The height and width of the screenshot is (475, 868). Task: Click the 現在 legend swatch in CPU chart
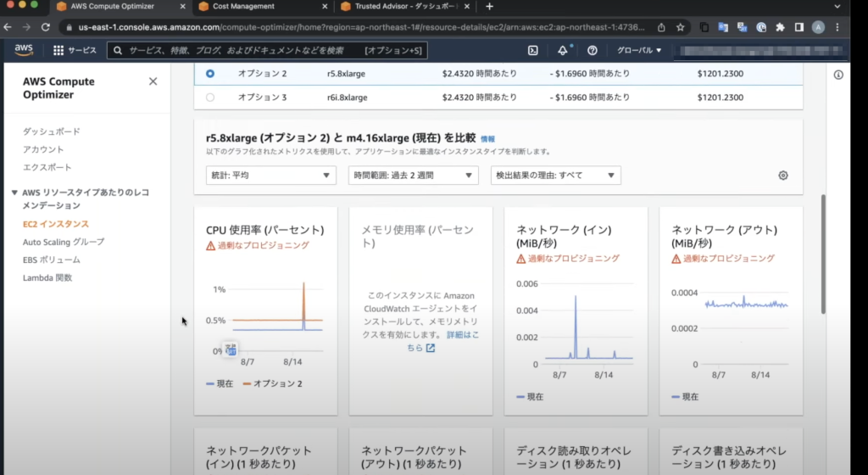click(x=210, y=383)
